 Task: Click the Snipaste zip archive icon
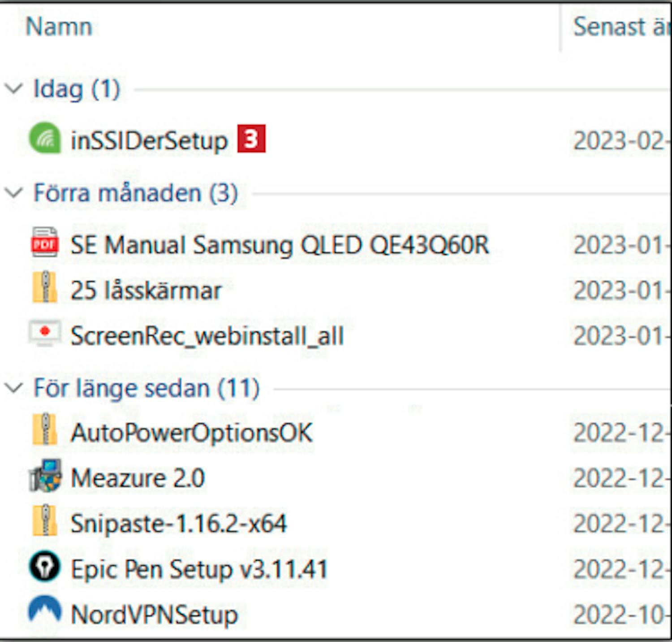click(44, 521)
